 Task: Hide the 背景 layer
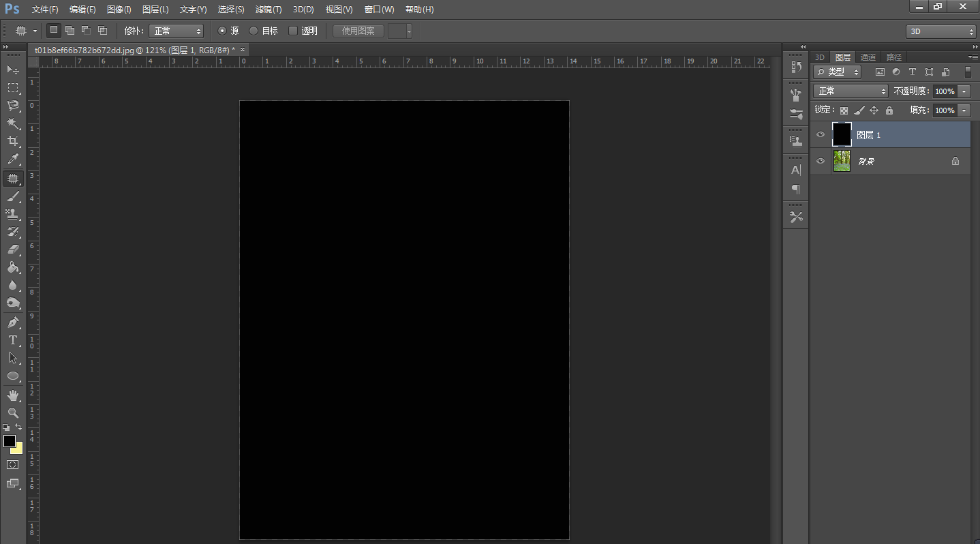(821, 161)
